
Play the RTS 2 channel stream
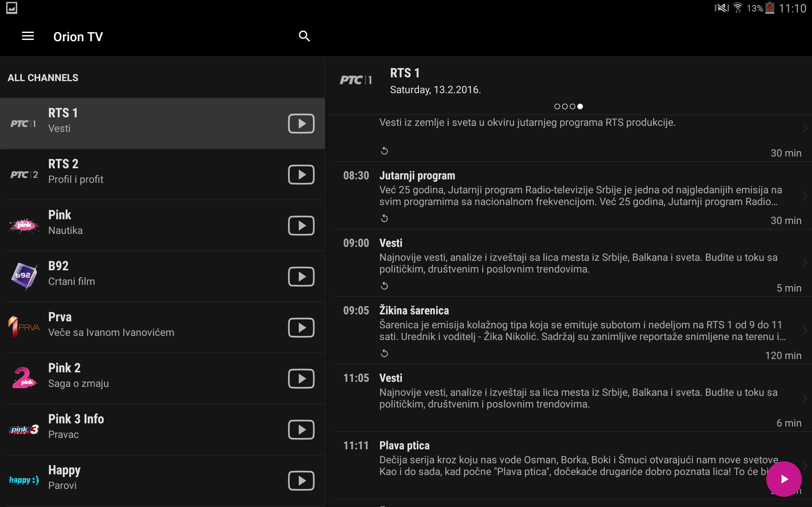pyautogui.click(x=301, y=175)
